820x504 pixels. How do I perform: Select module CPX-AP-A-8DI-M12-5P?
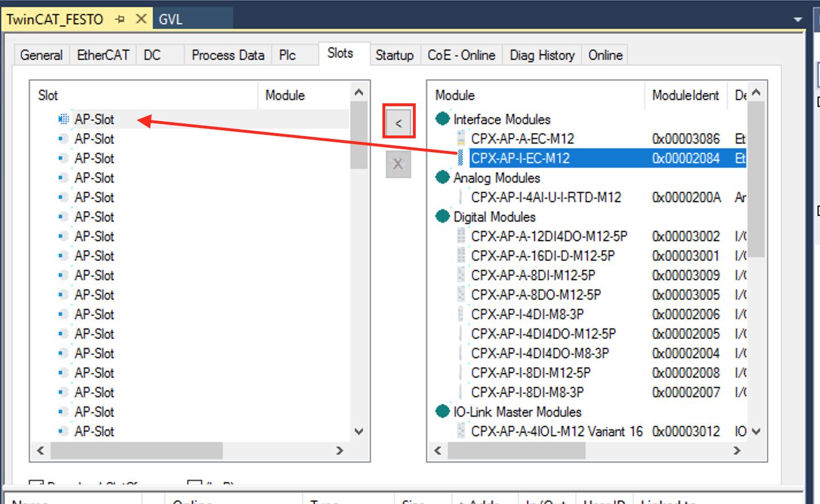[x=533, y=276]
